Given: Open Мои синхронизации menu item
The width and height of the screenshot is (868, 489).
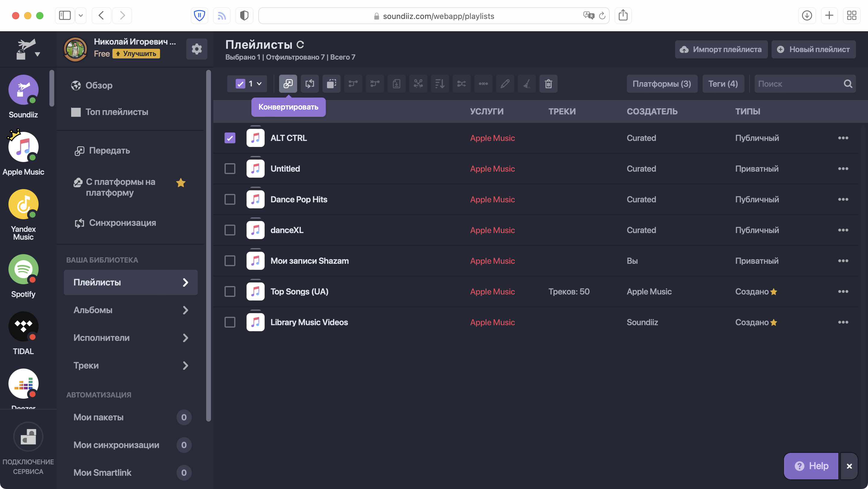Looking at the screenshot, I should [x=131, y=445].
